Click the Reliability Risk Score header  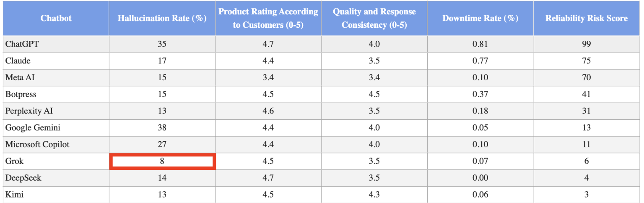tap(586, 18)
